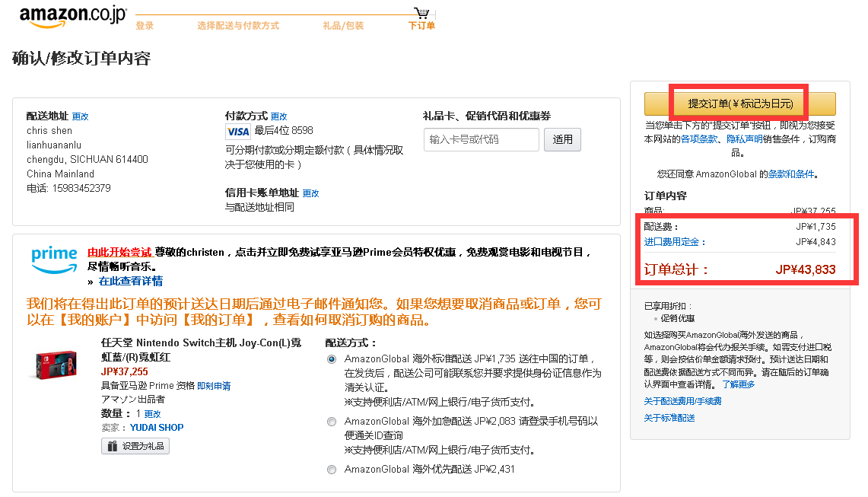
Task: Go to 选择配送与付款方式 step
Action: [238, 25]
